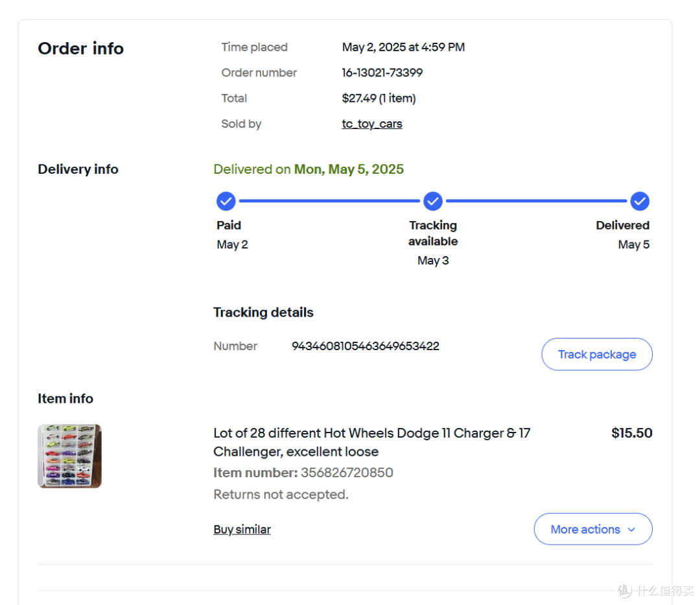
Task: Click the Delivered step checkmark icon
Action: 639,201
